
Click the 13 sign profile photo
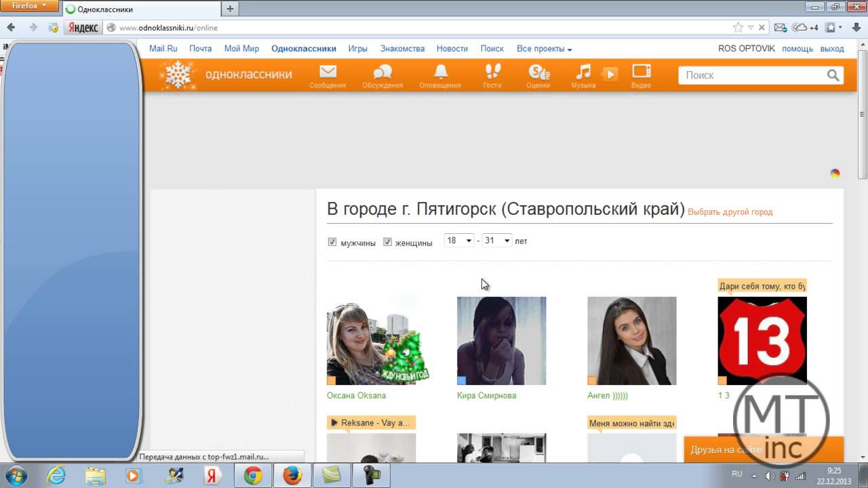pyautogui.click(x=762, y=340)
